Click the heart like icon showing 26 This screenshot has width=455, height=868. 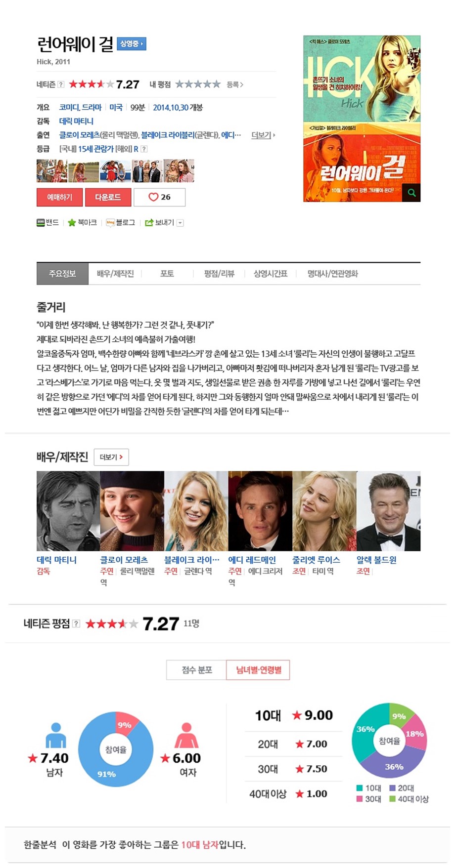coord(153,197)
